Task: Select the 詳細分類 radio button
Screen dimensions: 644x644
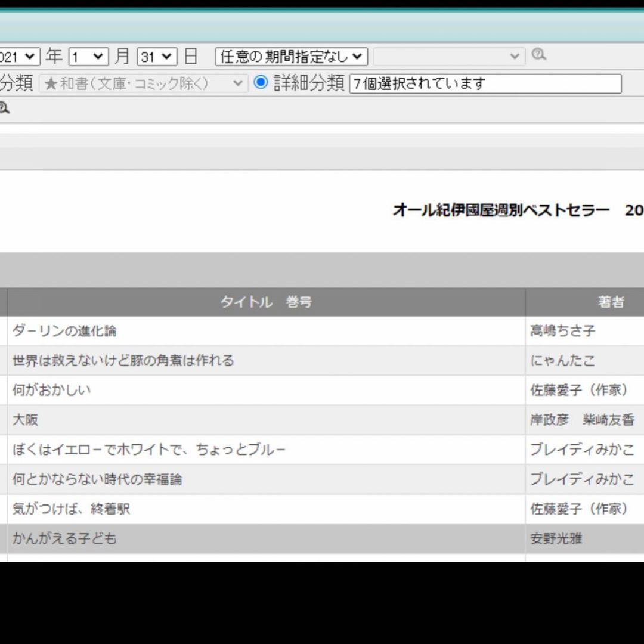Action: [261, 82]
